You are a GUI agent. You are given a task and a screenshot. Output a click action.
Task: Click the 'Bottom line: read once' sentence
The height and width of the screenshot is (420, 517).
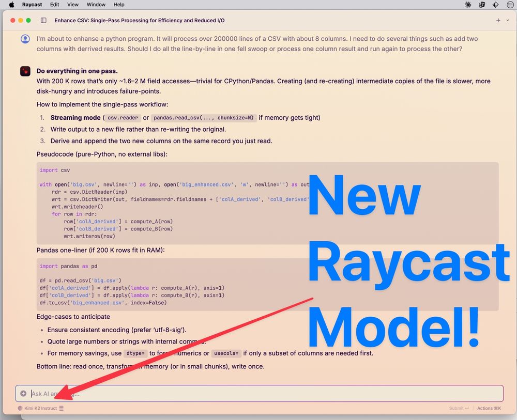pos(150,366)
